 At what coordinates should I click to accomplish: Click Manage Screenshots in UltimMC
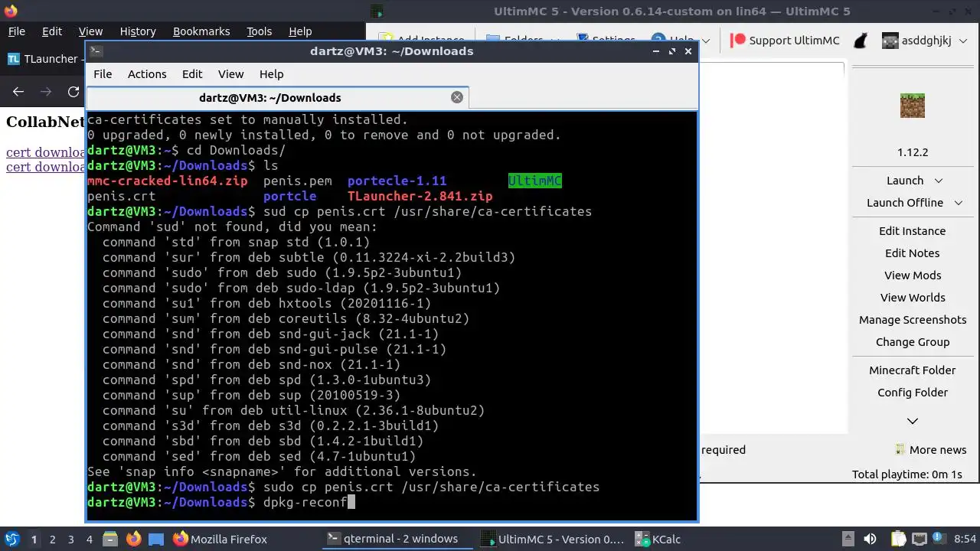coord(913,320)
